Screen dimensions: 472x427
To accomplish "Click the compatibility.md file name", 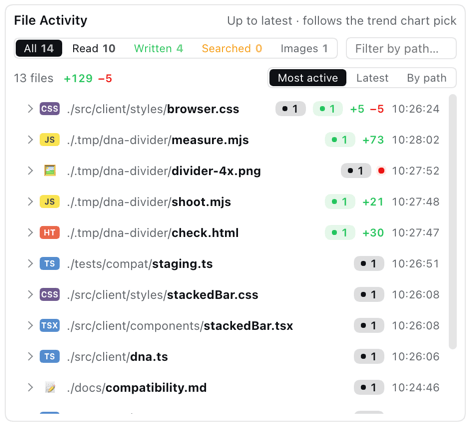I will [x=156, y=388].
